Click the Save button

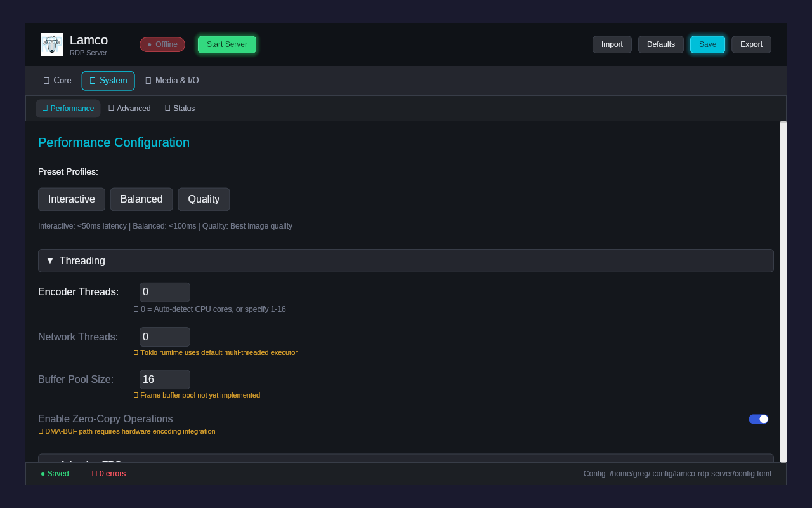click(707, 44)
